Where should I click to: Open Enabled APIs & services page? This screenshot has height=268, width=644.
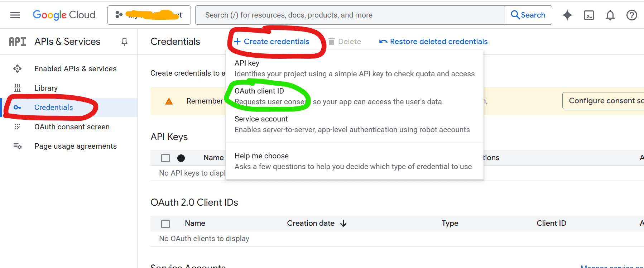coord(75,69)
